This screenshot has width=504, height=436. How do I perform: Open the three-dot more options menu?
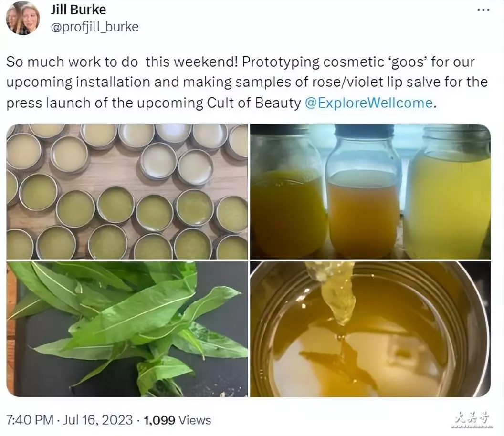pos(483,10)
